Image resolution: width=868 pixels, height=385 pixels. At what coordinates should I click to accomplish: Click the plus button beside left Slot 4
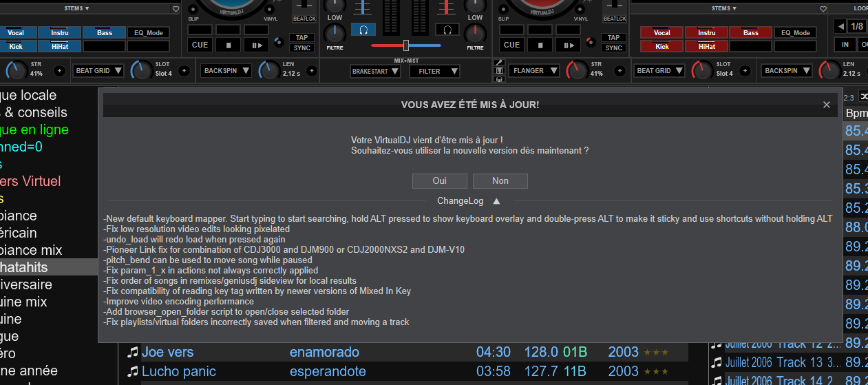point(184,71)
